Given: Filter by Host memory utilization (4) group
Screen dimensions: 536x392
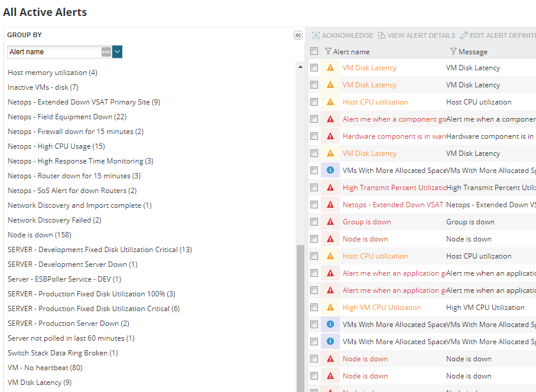Looking at the screenshot, I should click(53, 73).
